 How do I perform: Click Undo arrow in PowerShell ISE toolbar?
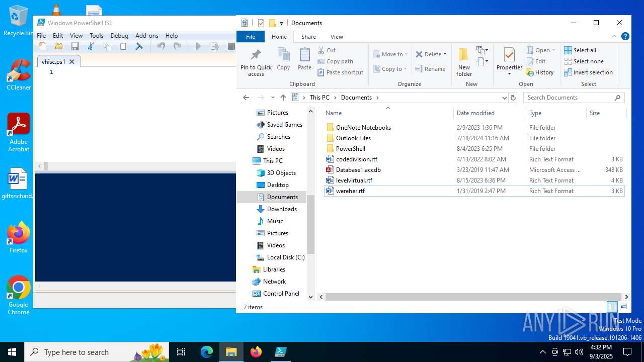point(161,46)
